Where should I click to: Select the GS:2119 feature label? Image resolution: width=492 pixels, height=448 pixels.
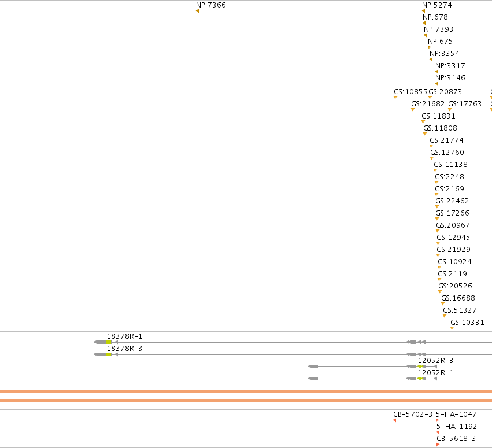453,274
